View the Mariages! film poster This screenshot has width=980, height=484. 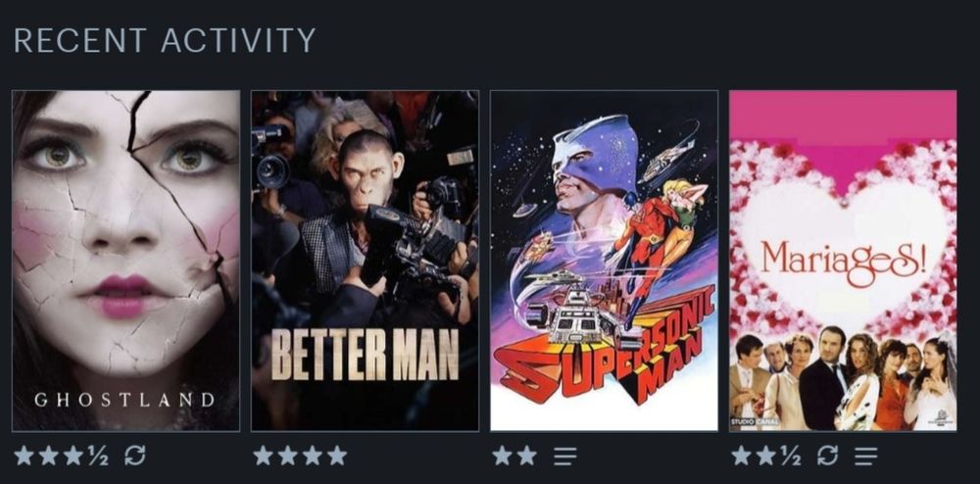(x=843, y=261)
